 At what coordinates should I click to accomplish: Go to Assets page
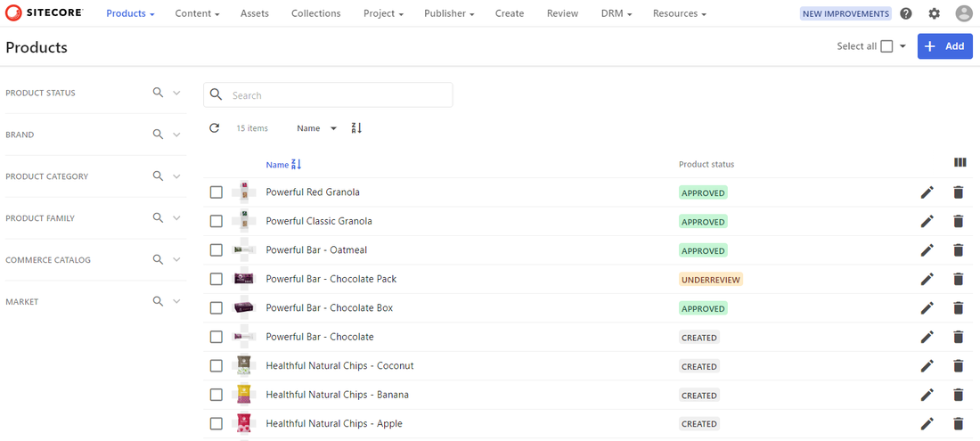click(255, 13)
